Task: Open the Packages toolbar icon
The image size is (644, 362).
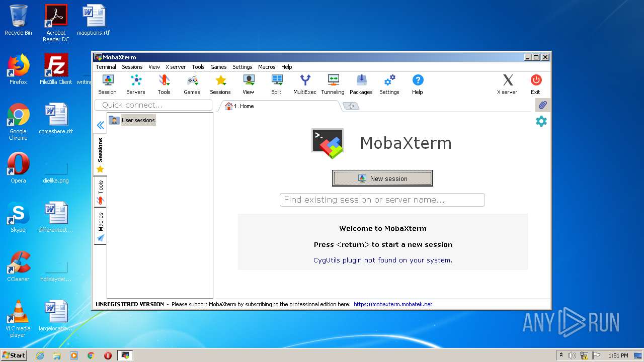Action: [361, 84]
